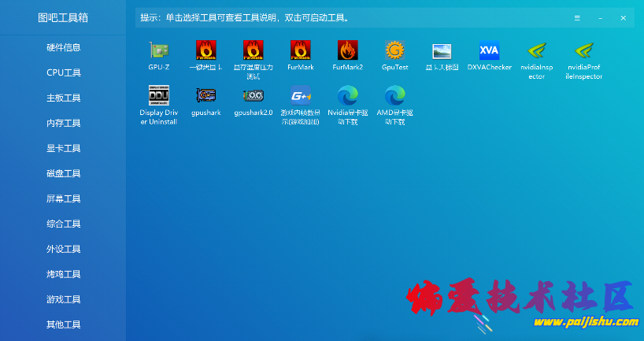This screenshot has width=644, height=341.
Task: Click the AMD显卡驱动下载 Edge icon
Action: coord(395,96)
